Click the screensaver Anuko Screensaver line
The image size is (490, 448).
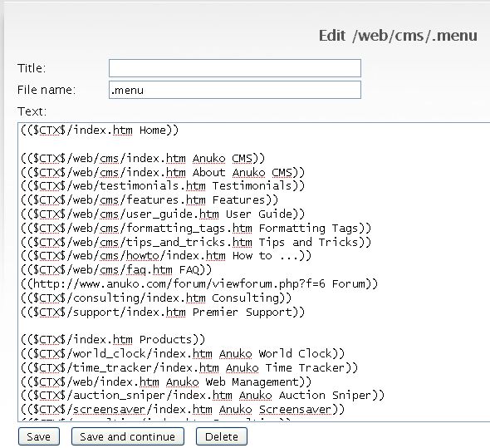point(183,410)
